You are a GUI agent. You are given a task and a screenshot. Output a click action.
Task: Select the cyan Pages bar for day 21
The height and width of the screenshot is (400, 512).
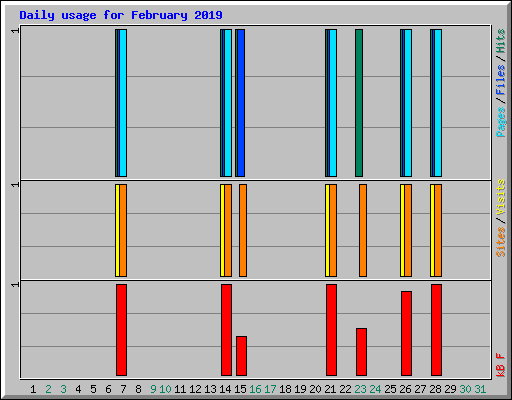tap(333, 103)
